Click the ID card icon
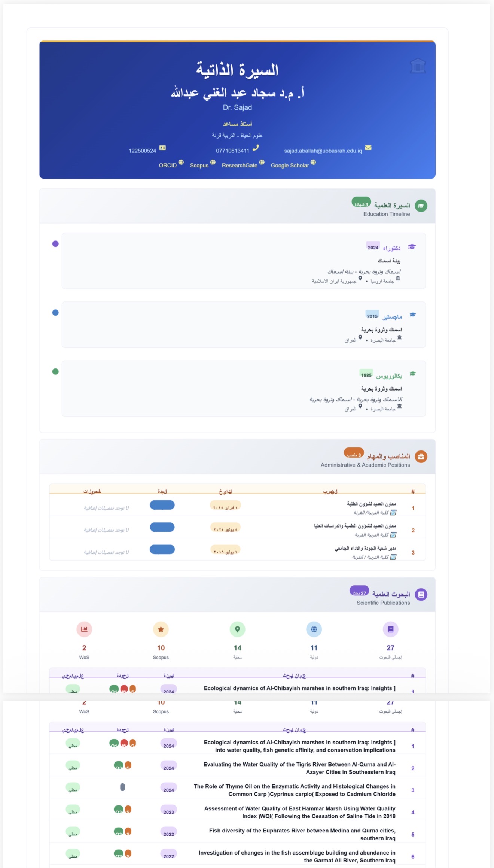Viewport: 494px width, 868px height. coord(162,148)
